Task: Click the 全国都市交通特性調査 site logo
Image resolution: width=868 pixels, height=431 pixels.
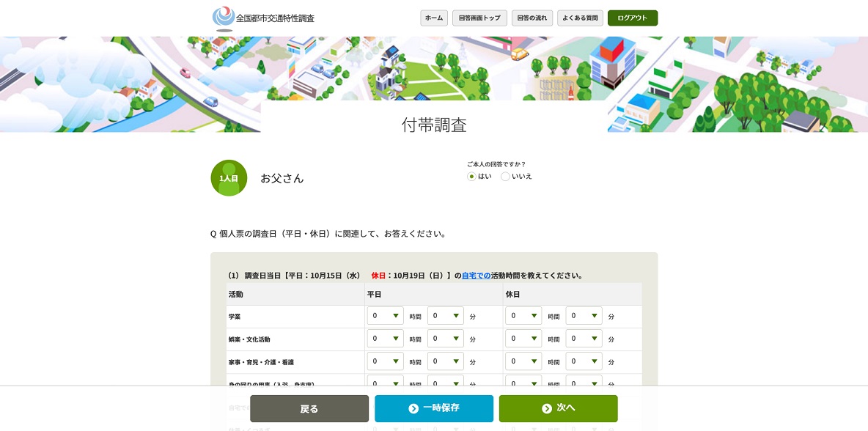Action: pyautogui.click(x=263, y=18)
